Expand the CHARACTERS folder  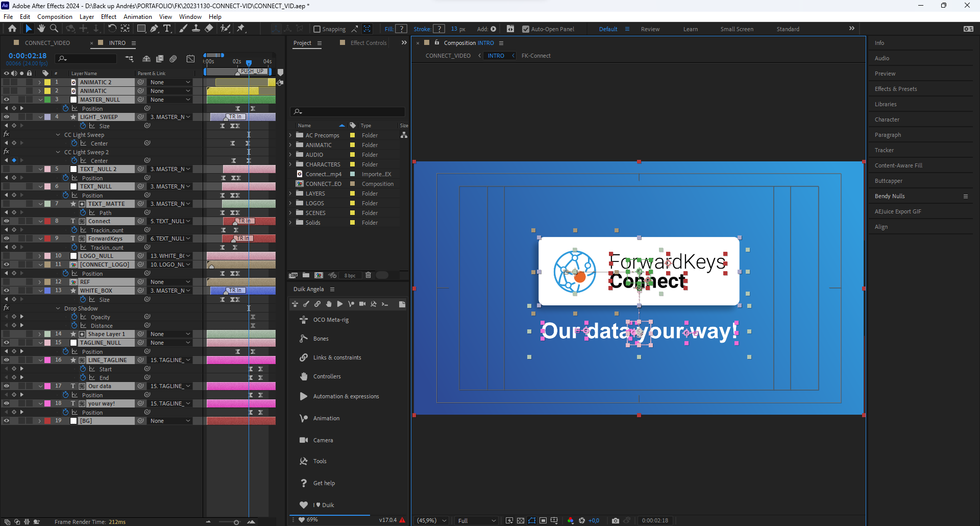click(x=291, y=164)
